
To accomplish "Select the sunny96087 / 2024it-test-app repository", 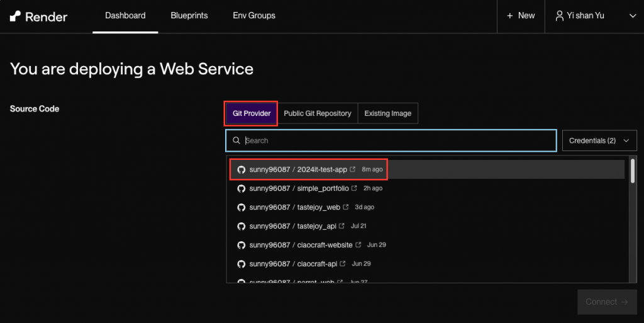I will pyautogui.click(x=297, y=169).
